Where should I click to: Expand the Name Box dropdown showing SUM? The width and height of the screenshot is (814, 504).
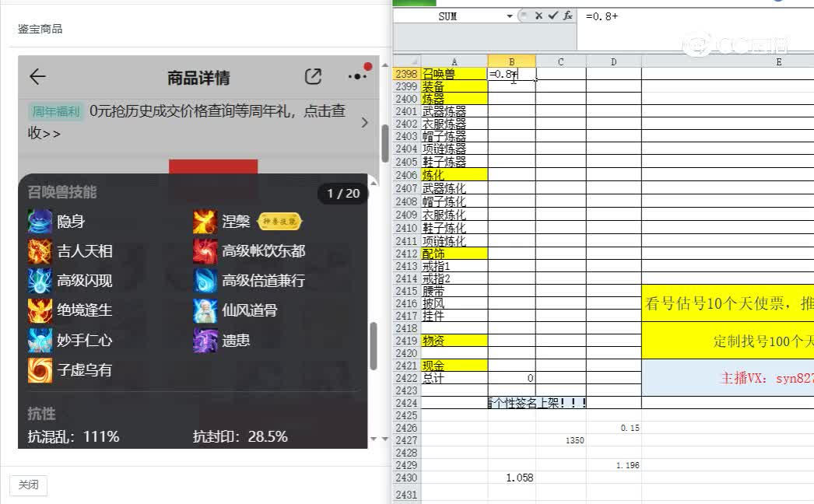[x=510, y=16]
